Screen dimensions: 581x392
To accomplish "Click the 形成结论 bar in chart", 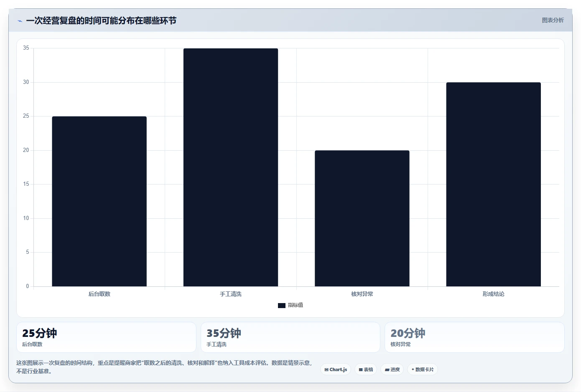I will click(494, 184).
